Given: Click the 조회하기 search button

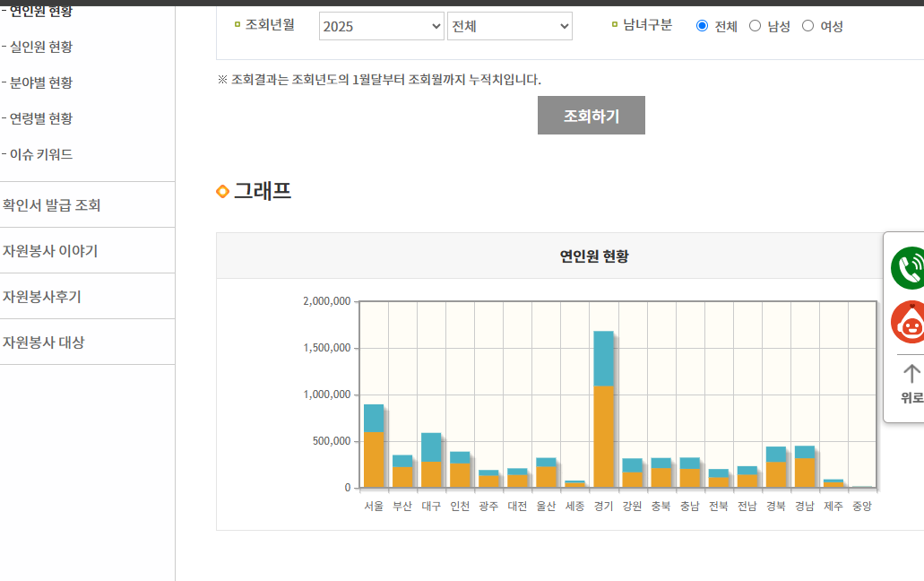Looking at the screenshot, I should pos(591,115).
